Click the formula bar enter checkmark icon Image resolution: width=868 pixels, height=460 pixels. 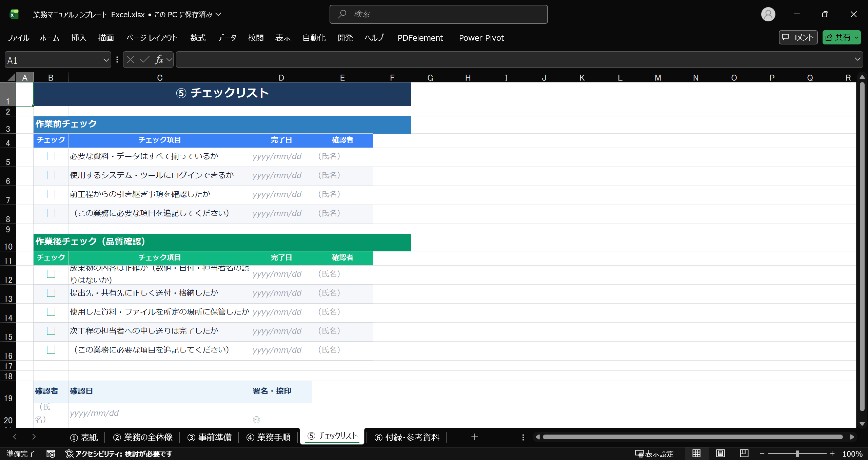[x=145, y=60]
